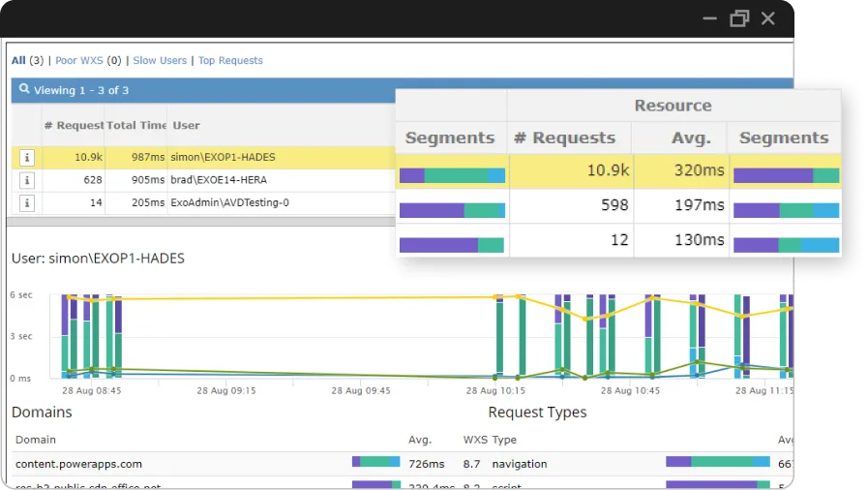
Task: Open info icon for brad\EXOE14-HERA row
Action: pyautogui.click(x=26, y=180)
